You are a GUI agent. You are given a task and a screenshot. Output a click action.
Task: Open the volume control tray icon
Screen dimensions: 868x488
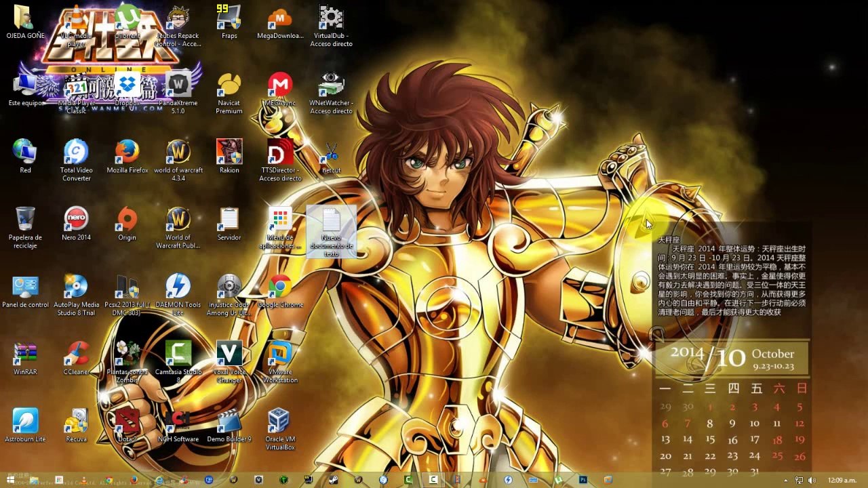(811, 481)
